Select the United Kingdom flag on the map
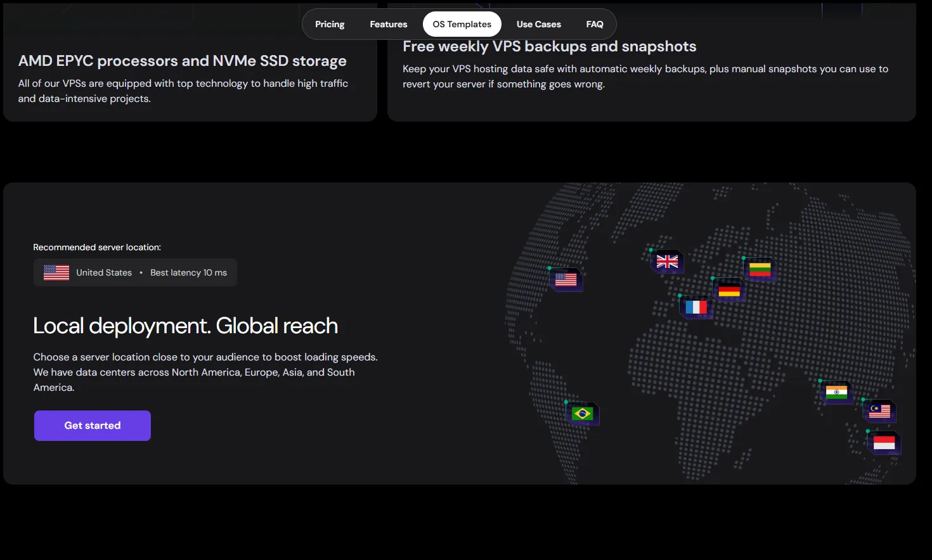Image resolution: width=932 pixels, height=560 pixels. (x=667, y=262)
